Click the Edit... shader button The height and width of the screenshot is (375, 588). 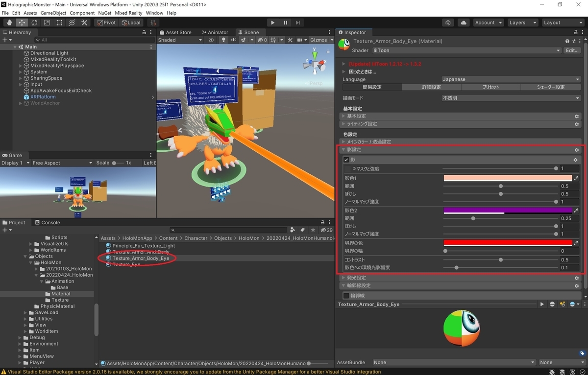pyautogui.click(x=572, y=50)
